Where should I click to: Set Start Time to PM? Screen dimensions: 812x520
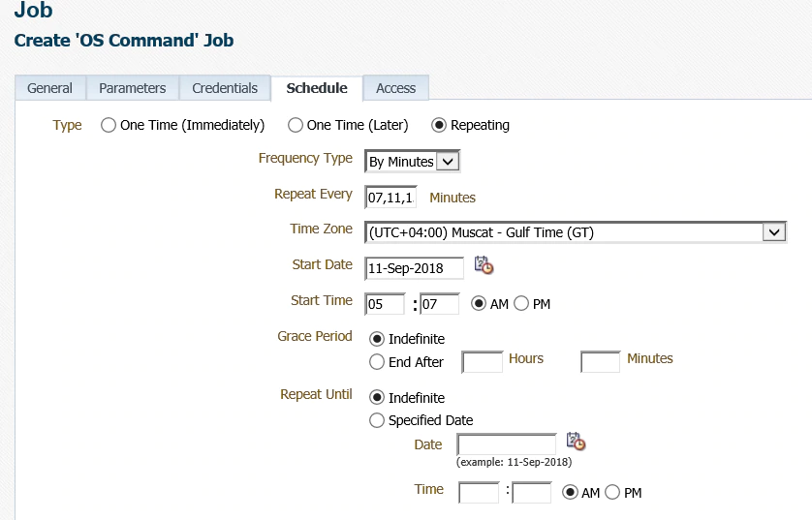point(521,304)
